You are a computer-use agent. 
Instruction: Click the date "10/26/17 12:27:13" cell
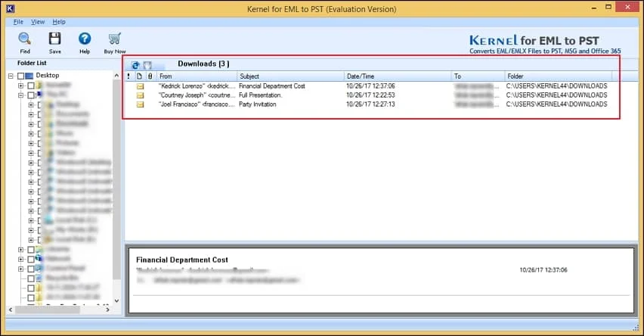click(x=370, y=104)
